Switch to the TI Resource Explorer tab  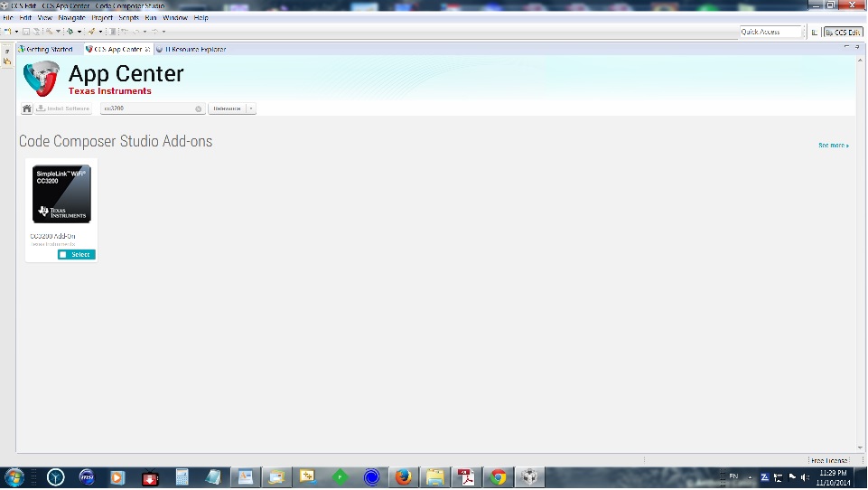click(x=191, y=50)
